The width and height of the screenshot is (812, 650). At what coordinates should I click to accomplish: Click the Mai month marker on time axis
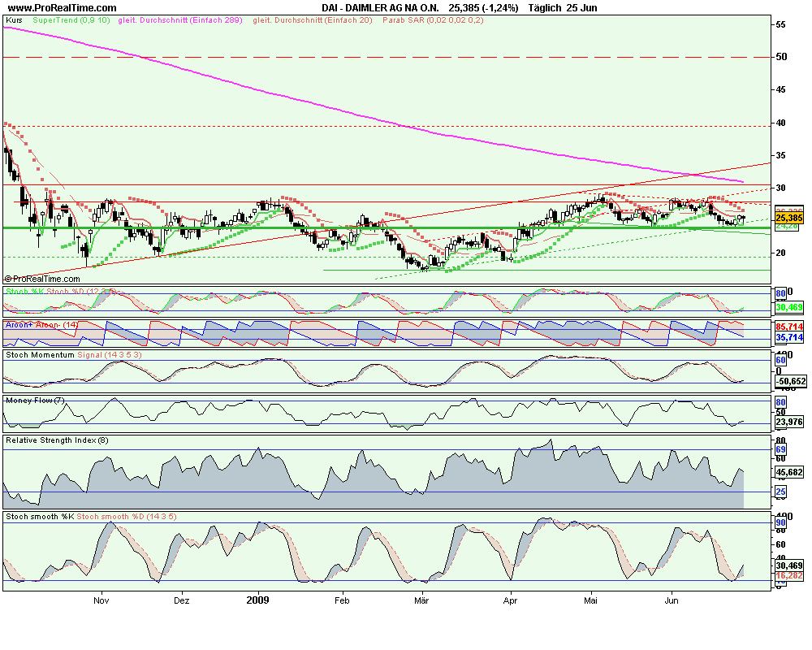pyautogui.click(x=590, y=601)
